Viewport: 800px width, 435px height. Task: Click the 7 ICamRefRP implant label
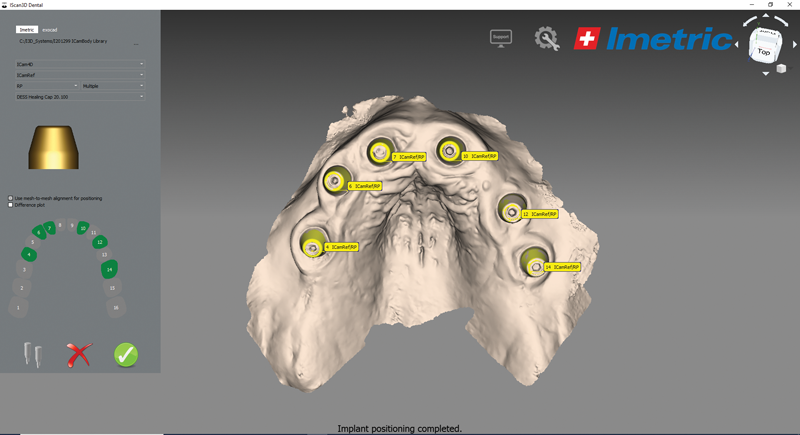tap(409, 157)
